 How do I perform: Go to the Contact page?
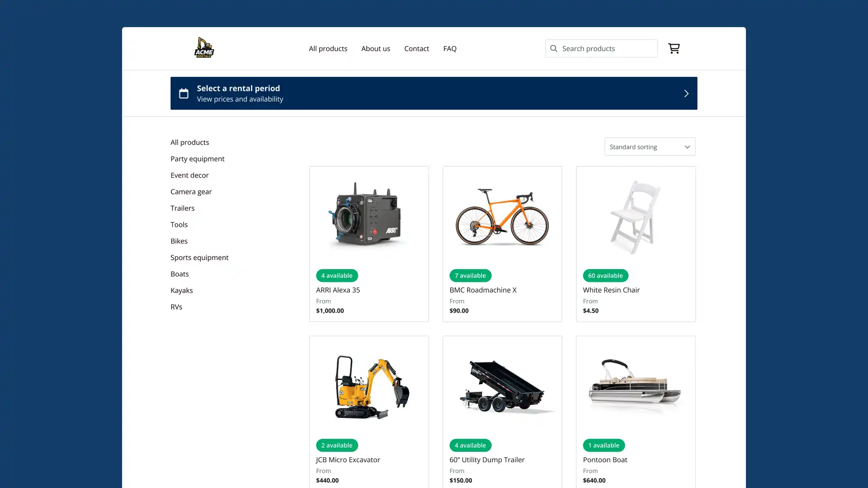coord(416,48)
